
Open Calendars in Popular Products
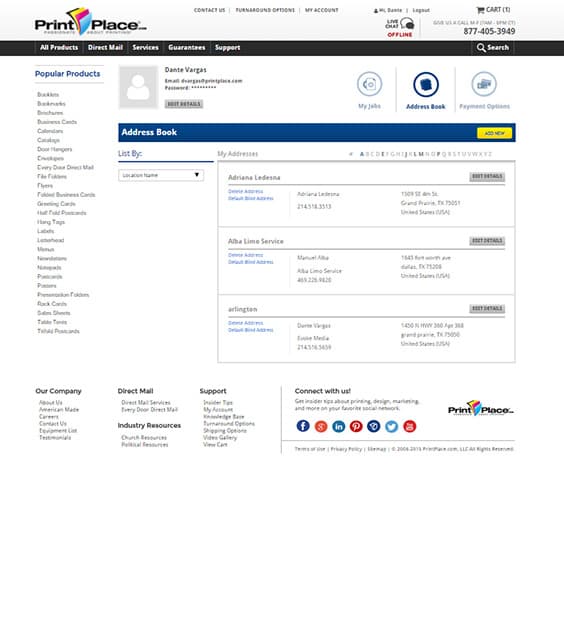coord(50,131)
